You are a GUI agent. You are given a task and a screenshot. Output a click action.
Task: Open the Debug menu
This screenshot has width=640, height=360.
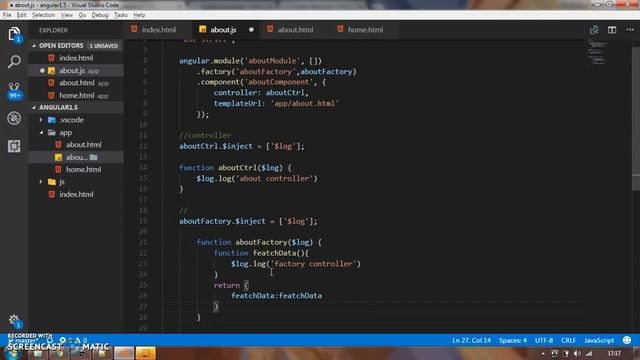100,15
